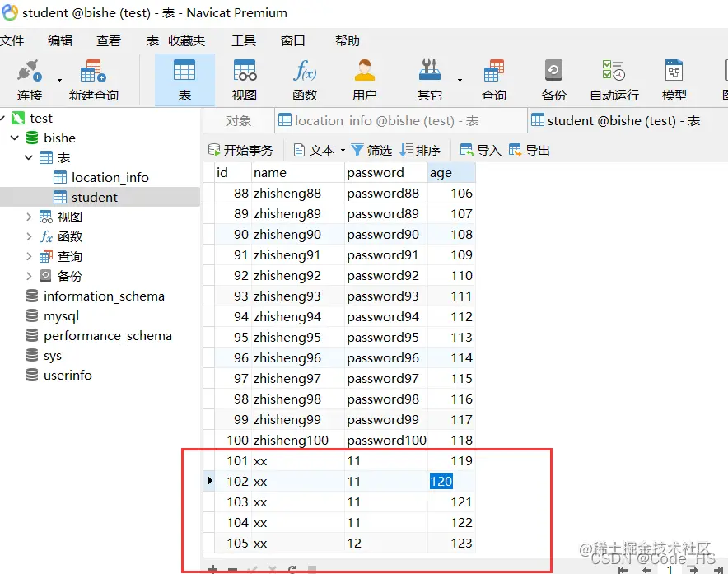Select id cell 105
This screenshot has width=728, height=574.
tap(232, 543)
